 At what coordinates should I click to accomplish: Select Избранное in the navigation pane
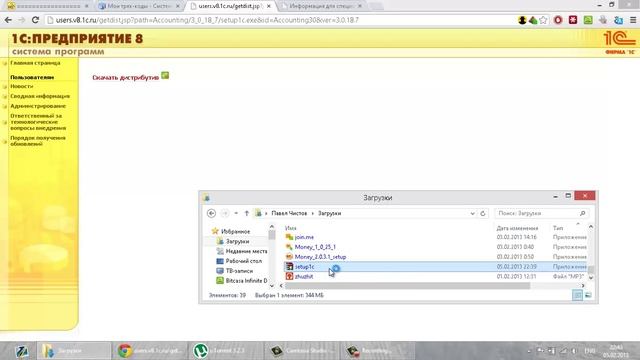tap(236, 231)
